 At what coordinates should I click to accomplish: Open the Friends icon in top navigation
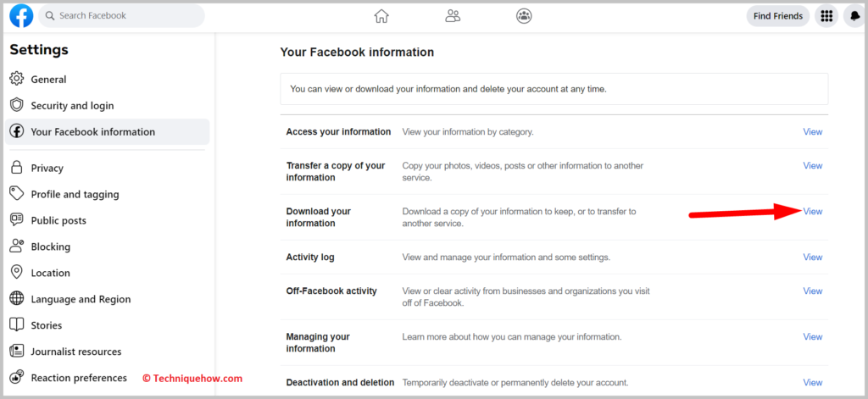pos(453,16)
